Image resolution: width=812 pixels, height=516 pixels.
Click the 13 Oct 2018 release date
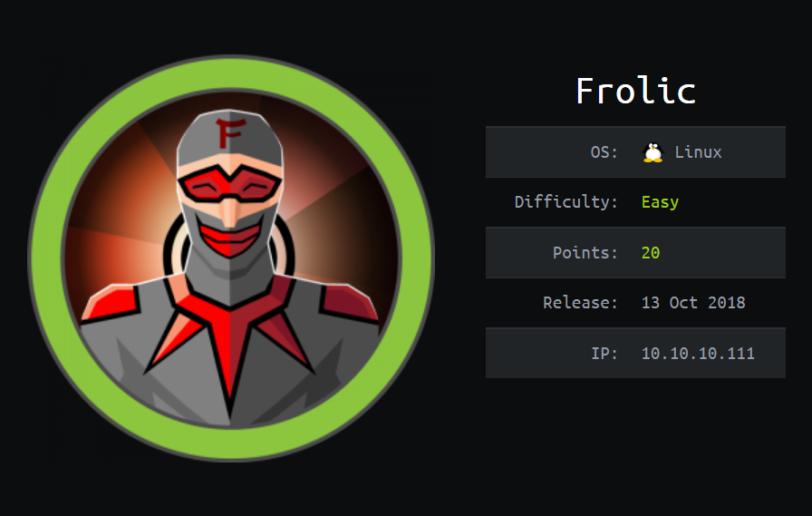[693, 303]
